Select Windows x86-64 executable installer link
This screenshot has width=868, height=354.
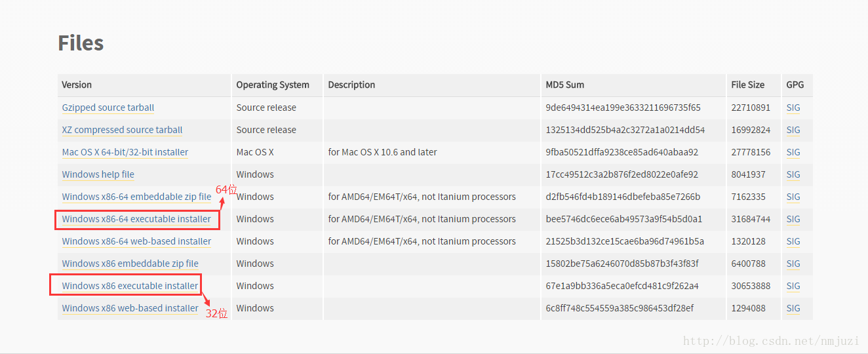pyautogui.click(x=136, y=219)
